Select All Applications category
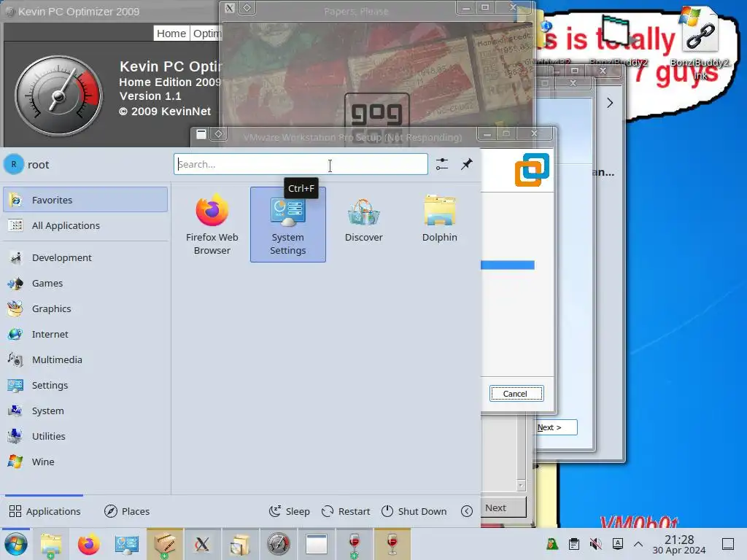747x560 pixels. 85,225
